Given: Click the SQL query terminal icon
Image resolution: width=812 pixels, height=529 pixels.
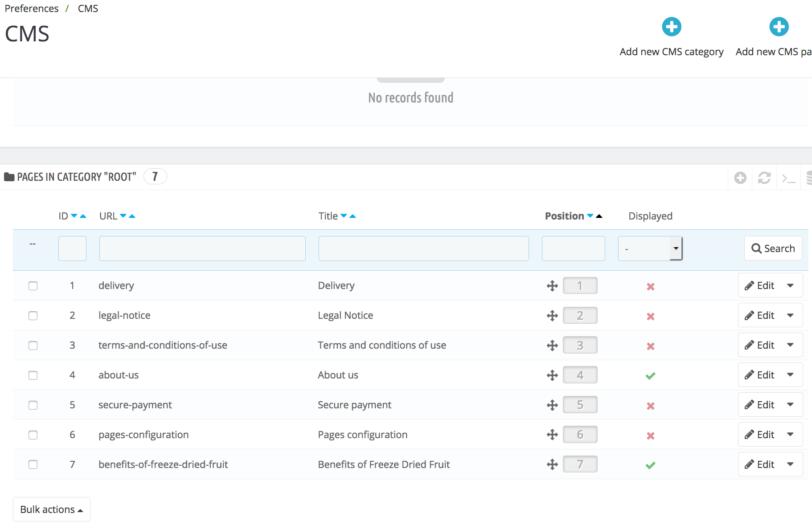Looking at the screenshot, I should [x=788, y=179].
